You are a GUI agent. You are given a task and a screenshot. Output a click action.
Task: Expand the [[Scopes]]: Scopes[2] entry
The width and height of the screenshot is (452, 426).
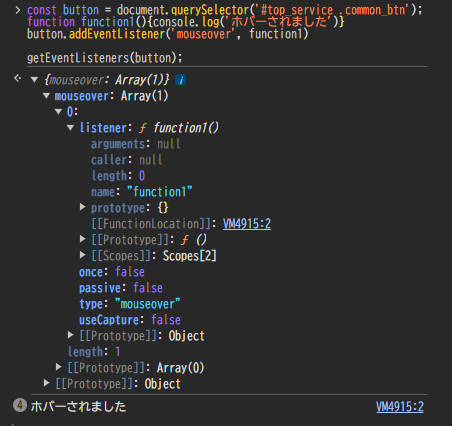tap(83, 255)
